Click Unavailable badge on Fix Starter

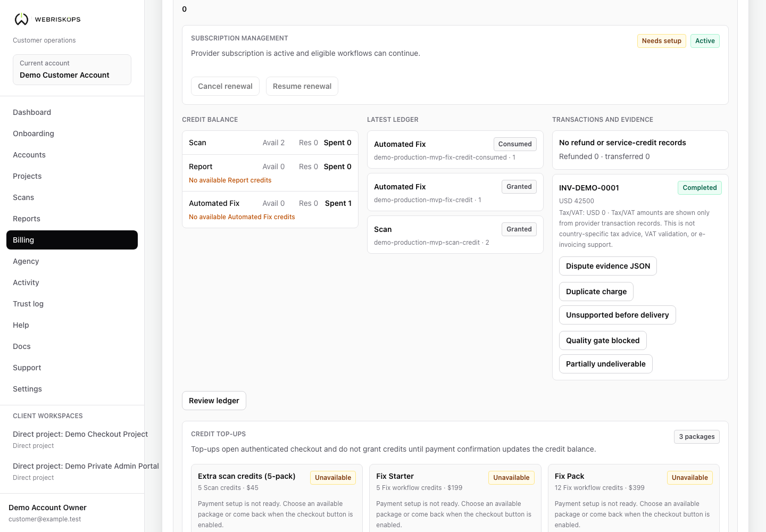pyautogui.click(x=511, y=478)
